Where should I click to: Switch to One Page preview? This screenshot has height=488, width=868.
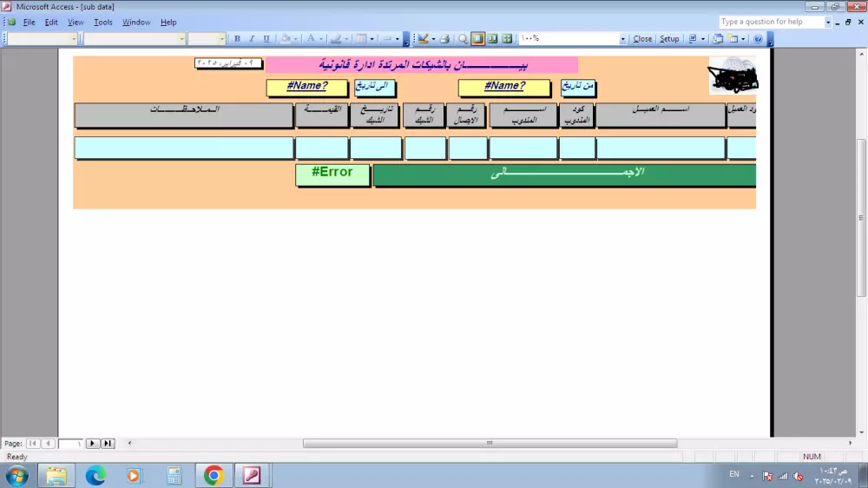pyautogui.click(x=477, y=39)
